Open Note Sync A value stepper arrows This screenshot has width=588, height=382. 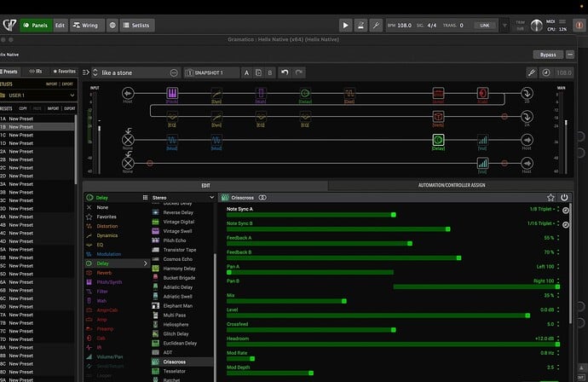pos(558,209)
